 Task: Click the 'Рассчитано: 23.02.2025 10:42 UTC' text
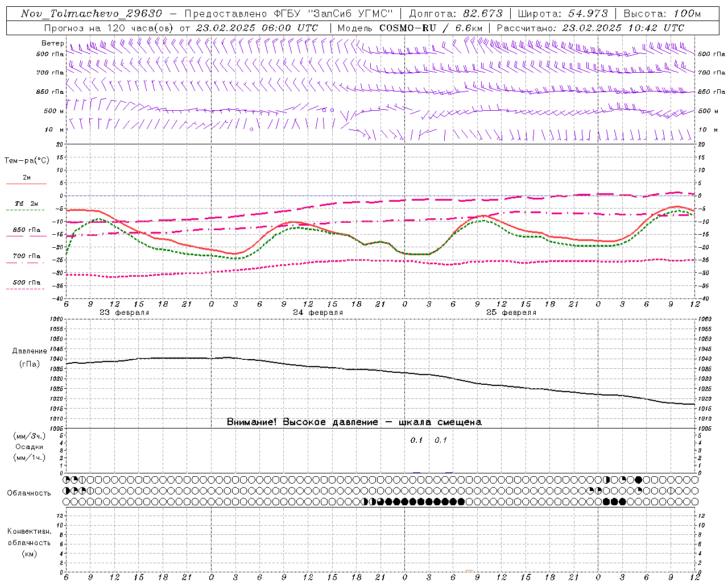tap(590, 28)
